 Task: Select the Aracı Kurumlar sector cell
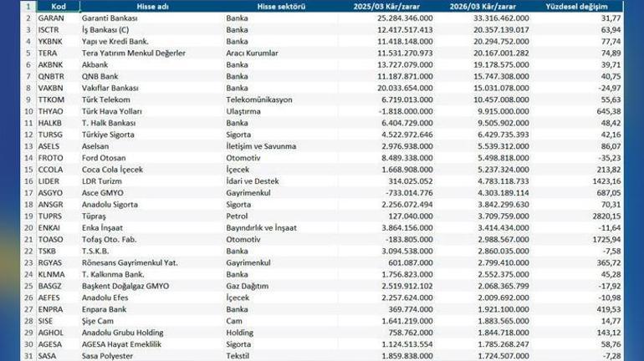coord(252,53)
